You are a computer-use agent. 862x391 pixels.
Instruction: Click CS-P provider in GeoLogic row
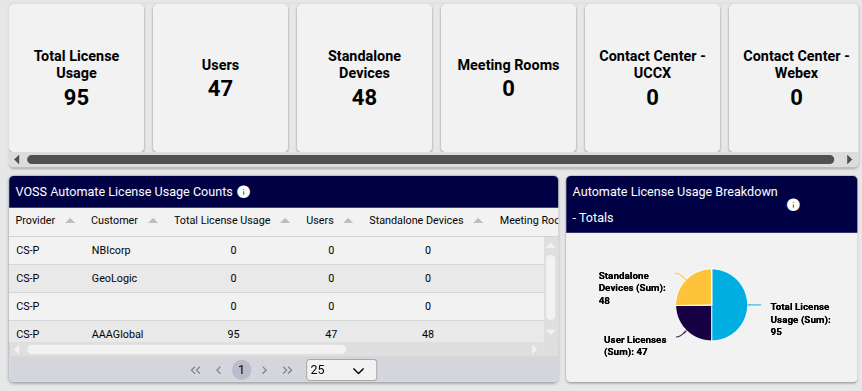click(x=27, y=279)
